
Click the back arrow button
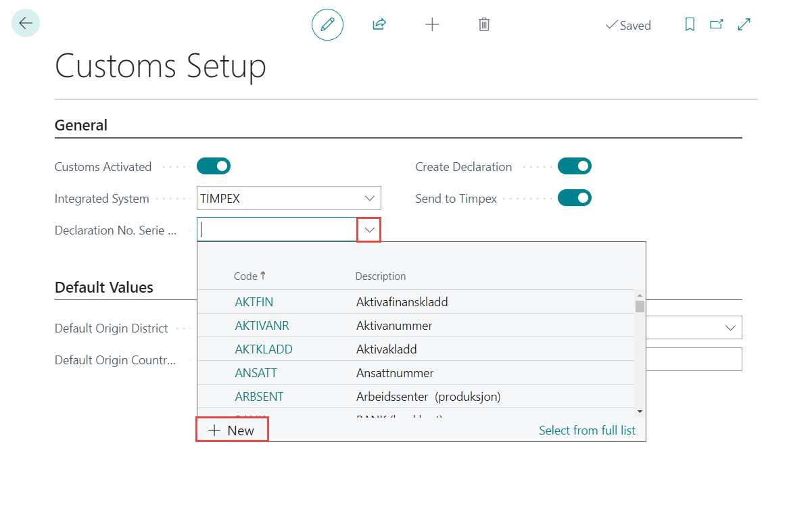[26, 24]
